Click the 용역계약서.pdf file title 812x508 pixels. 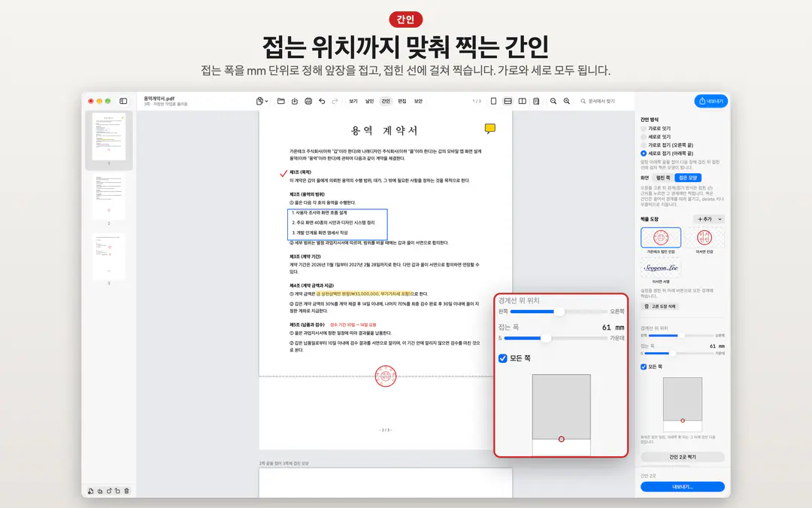pyautogui.click(x=159, y=99)
